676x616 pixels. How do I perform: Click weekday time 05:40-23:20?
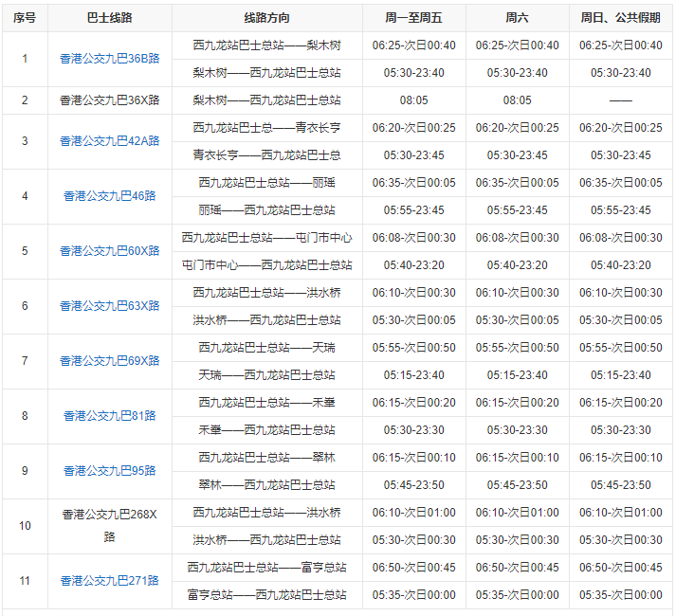(414, 265)
